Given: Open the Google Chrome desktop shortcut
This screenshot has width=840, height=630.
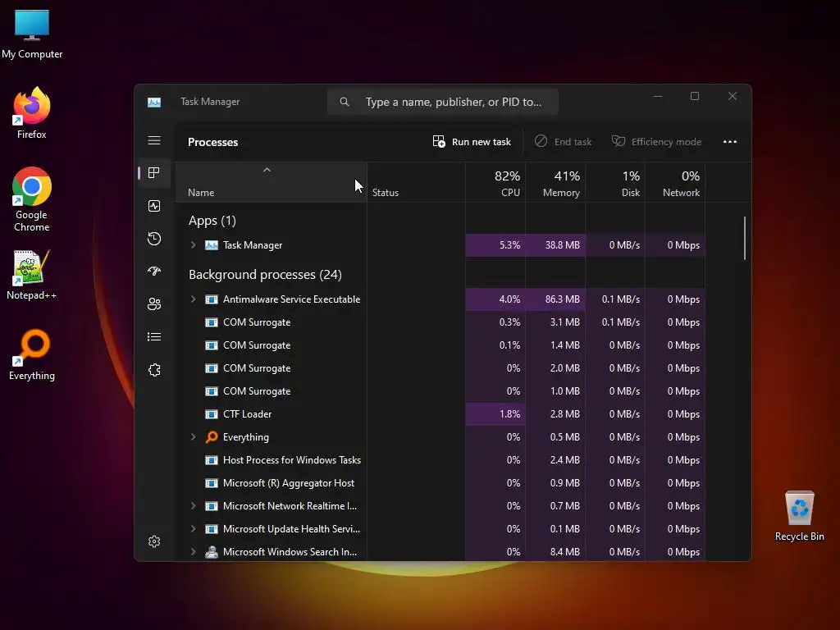Looking at the screenshot, I should [32, 199].
